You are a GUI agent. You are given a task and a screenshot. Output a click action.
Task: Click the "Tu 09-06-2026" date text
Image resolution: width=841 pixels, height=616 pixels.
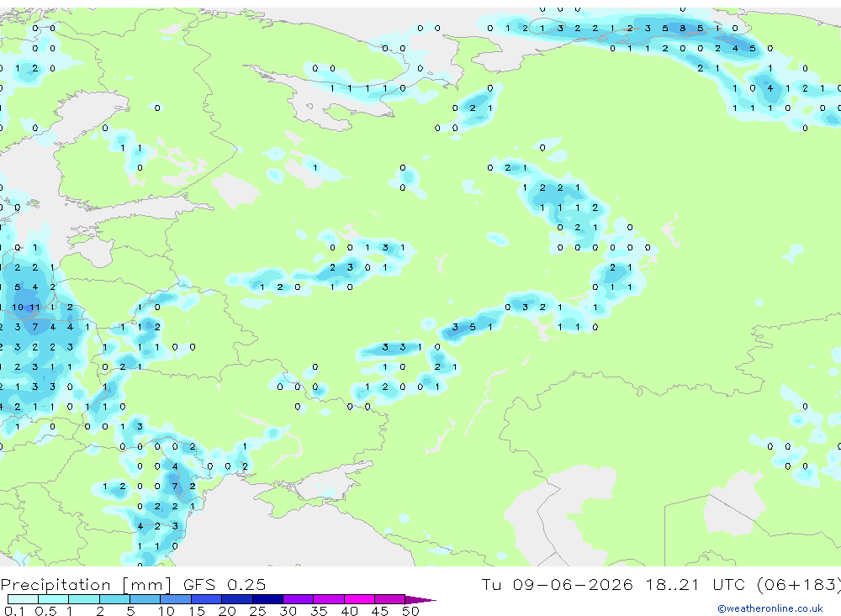coord(557,584)
